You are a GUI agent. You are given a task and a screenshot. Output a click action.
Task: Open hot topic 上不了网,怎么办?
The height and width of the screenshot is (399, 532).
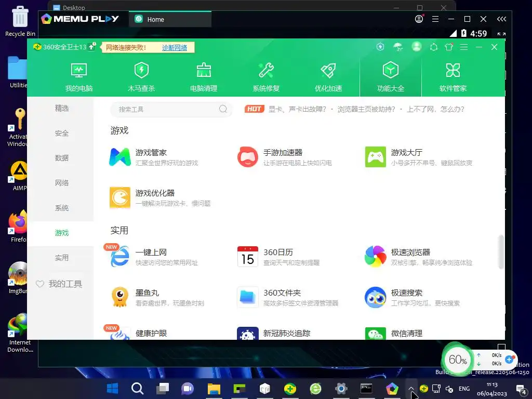(x=436, y=109)
